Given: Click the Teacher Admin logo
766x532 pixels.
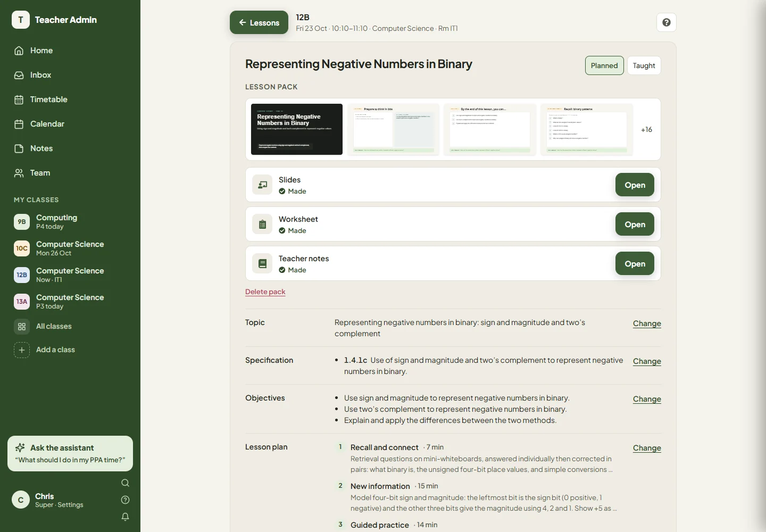Looking at the screenshot, I should (x=21, y=20).
